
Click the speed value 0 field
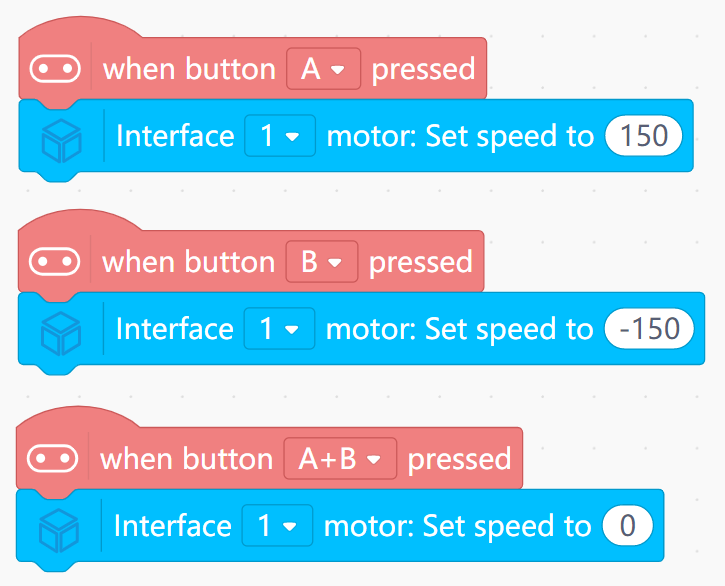tap(627, 526)
